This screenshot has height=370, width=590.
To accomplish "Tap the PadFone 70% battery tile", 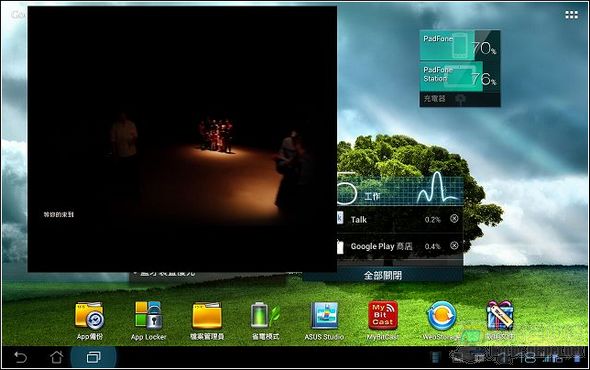I will point(460,46).
